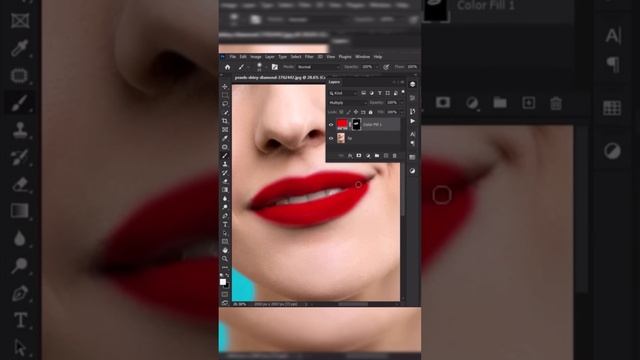The height and width of the screenshot is (360, 640).
Task: Click the bottom photo layer thumbnail
Action: click(341, 138)
